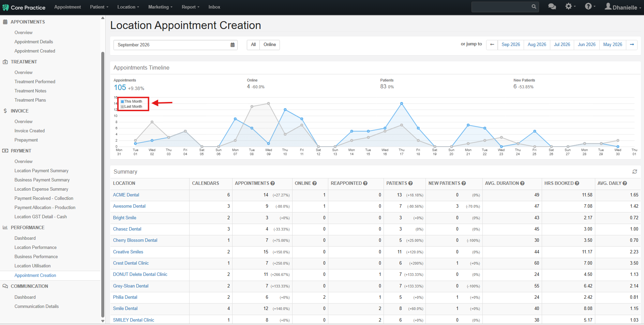This screenshot has height=325, width=644.
Task: Click the left arrow jump button
Action: coord(492,45)
